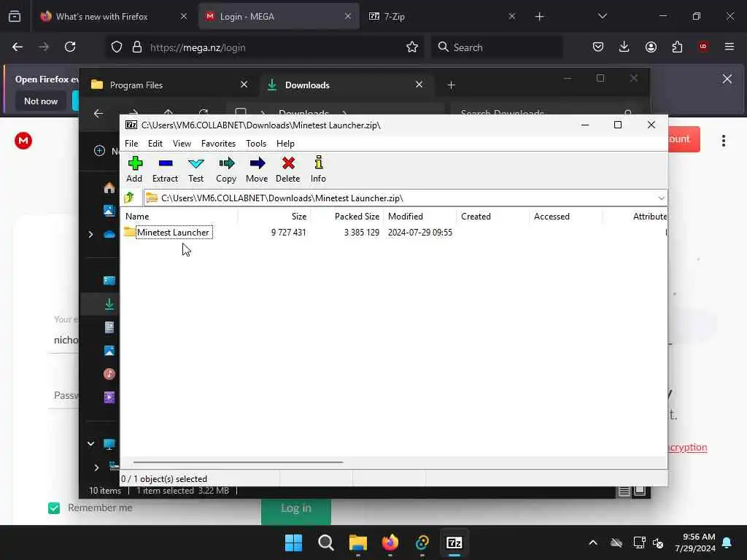Sort by the Accessed column header
Viewport: 747px width, 560px height.
coord(566,216)
